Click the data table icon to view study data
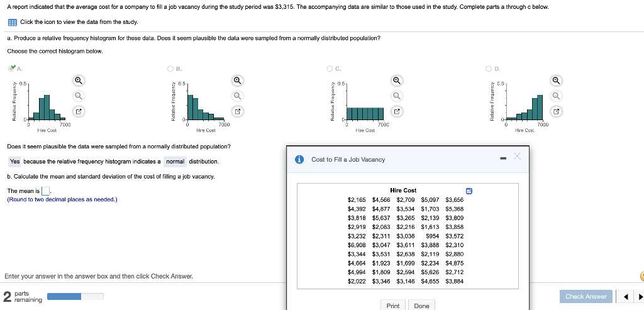 click(12, 22)
